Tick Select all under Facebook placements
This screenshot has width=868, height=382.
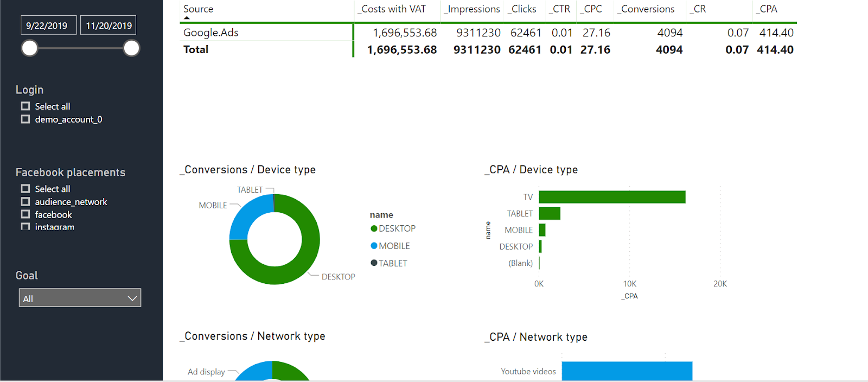tap(25, 189)
